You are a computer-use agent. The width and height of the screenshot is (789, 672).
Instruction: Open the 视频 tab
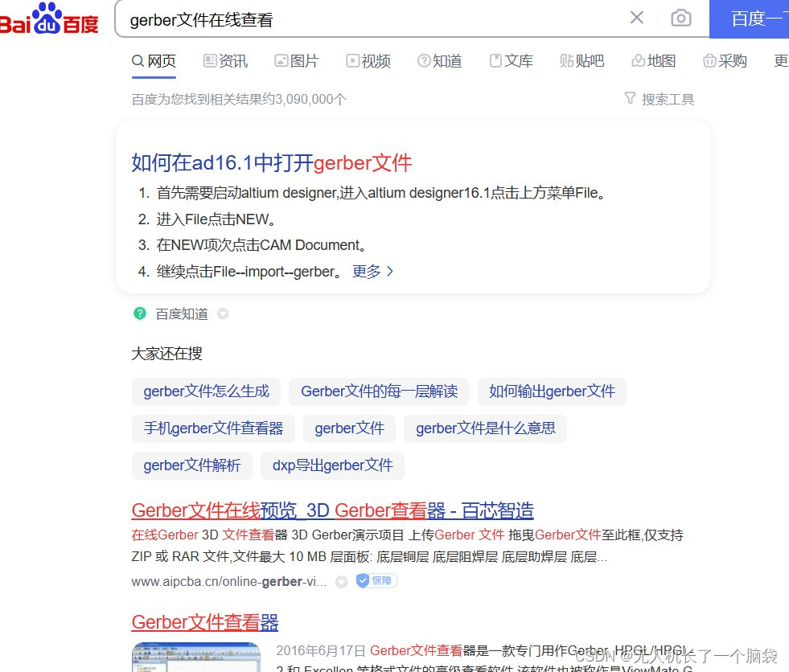point(368,61)
